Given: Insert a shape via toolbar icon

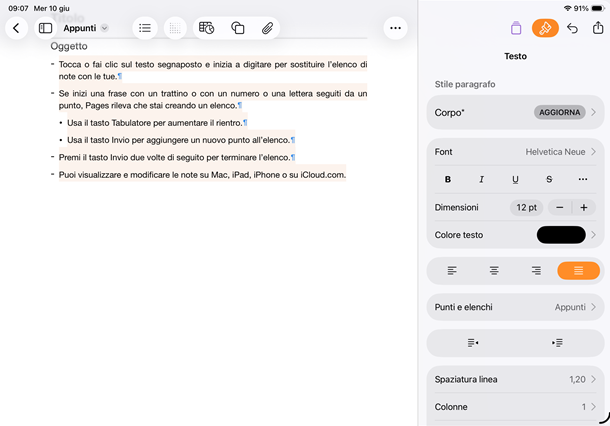Looking at the screenshot, I should pos(237,28).
